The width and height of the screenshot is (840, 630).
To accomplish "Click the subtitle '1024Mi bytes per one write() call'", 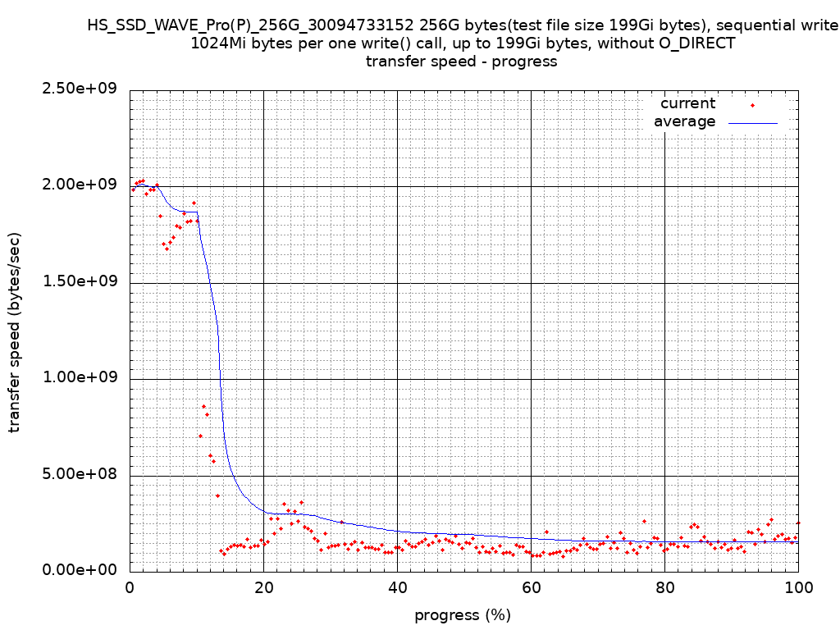I will click(463, 43).
